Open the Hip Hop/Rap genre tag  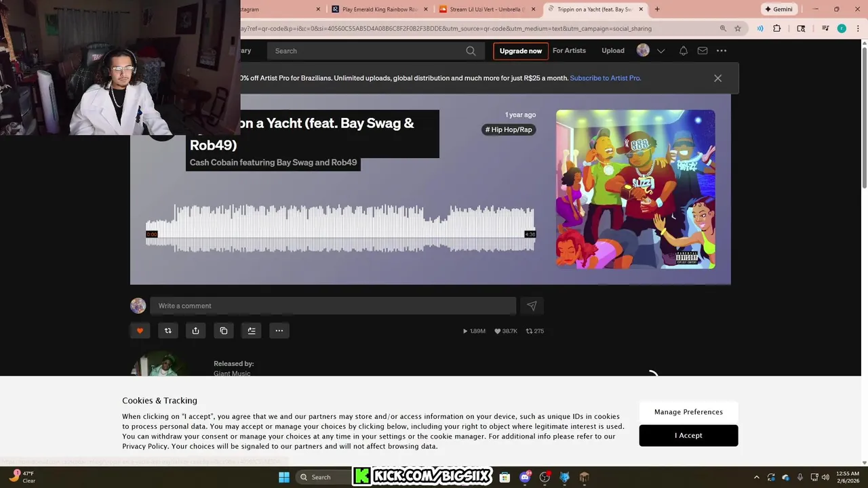click(x=509, y=129)
